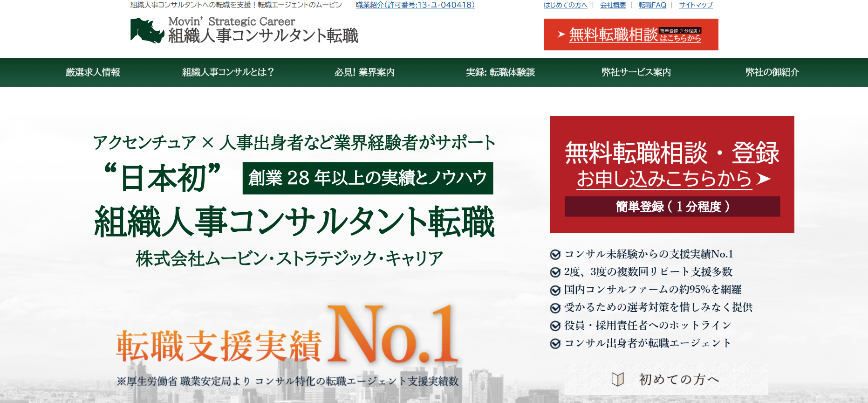Click the arrow icon on header 無料転職相談 button
Viewport: 868px width, 403px height.
pos(561,35)
